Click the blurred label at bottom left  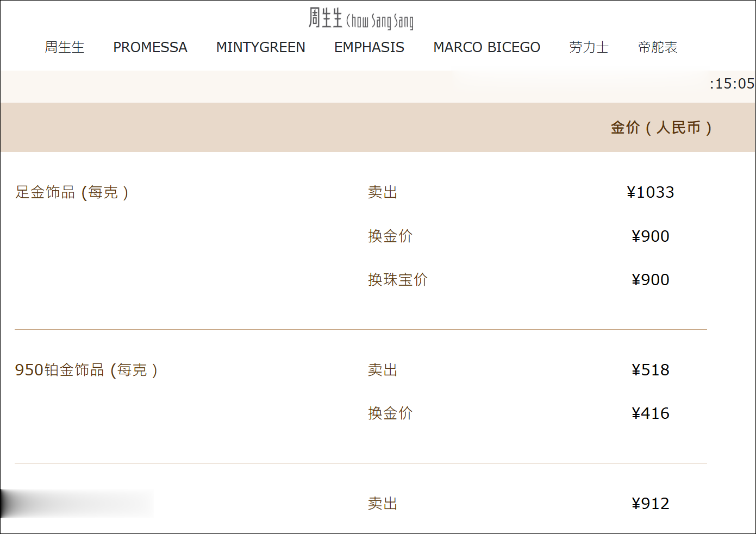tap(76, 504)
